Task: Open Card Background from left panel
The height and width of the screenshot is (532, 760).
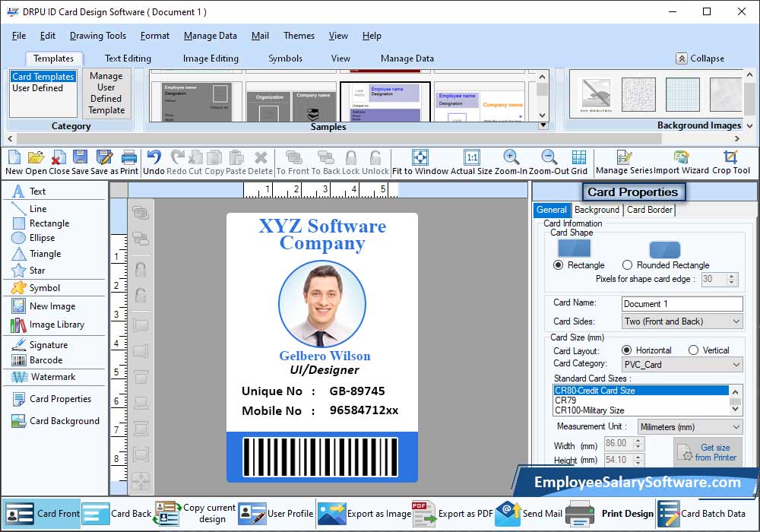Action: (x=55, y=421)
